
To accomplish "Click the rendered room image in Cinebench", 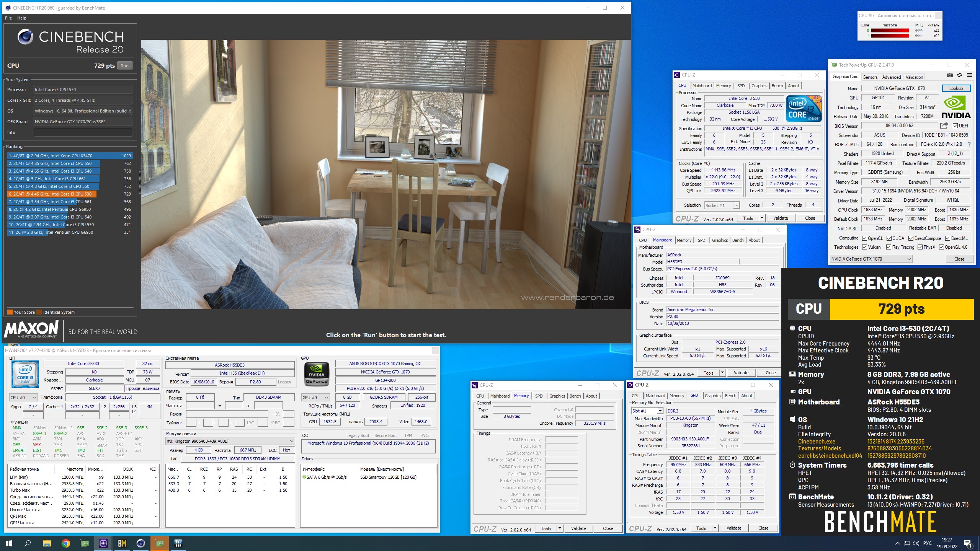I will (x=386, y=174).
